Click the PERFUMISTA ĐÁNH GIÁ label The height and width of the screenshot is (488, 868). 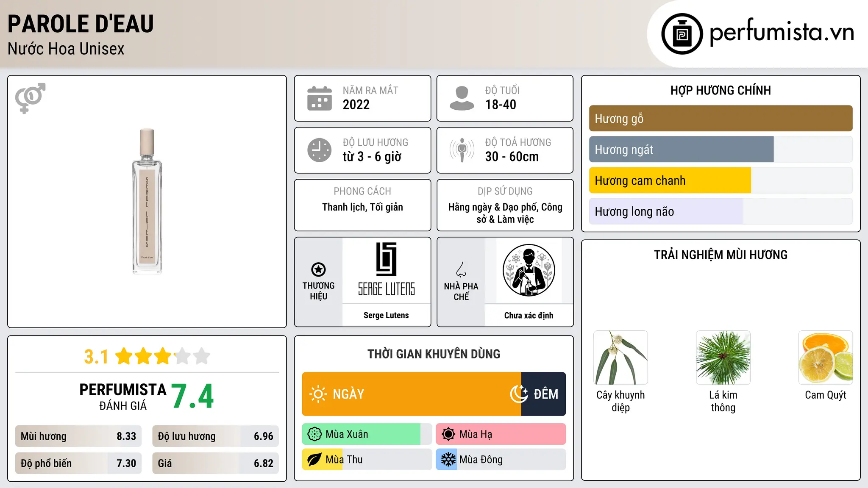click(x=123, y=396)
